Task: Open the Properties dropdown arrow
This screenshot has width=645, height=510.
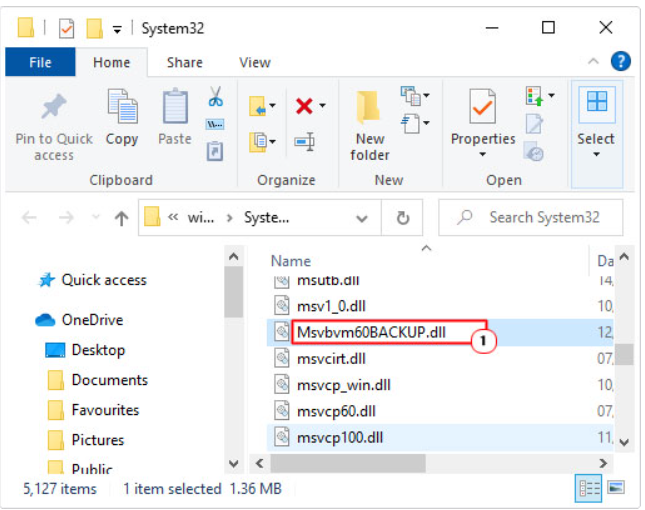Action: [483, 155]
